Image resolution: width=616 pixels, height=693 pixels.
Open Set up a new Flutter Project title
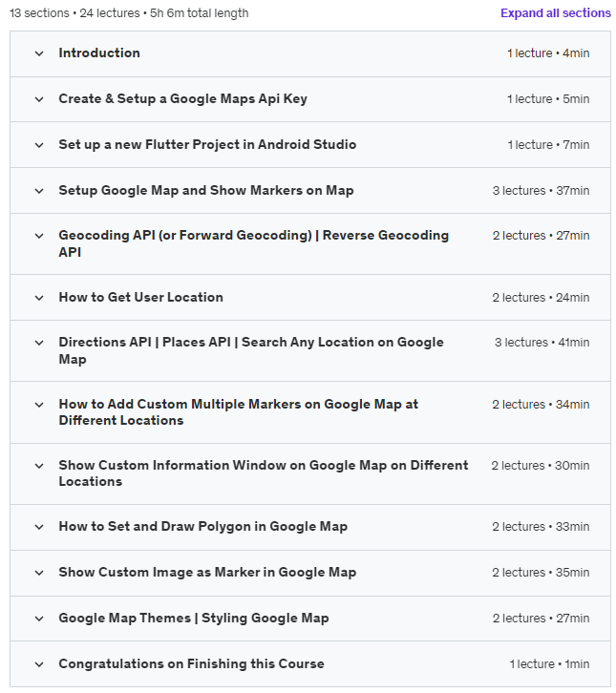point(207,144)
